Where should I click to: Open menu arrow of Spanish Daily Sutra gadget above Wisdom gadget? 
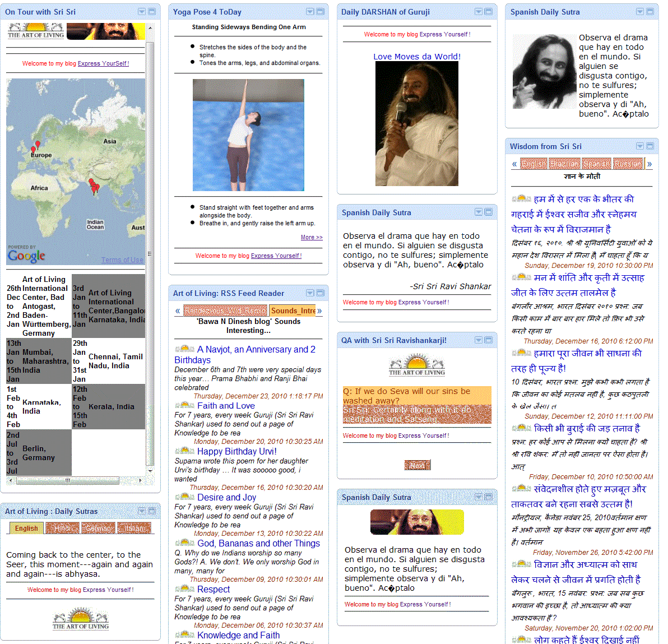click(640, 12)
